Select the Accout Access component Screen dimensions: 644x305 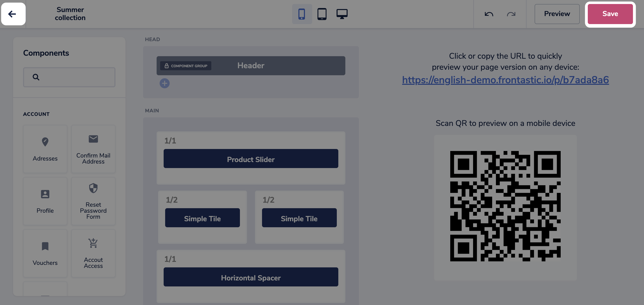point(93,253)
